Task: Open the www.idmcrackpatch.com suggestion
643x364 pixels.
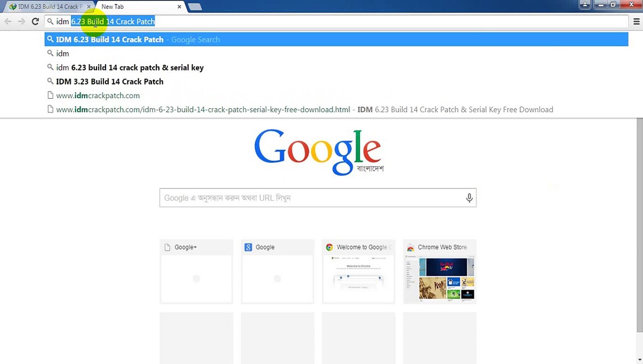Action: pos(336,96)
